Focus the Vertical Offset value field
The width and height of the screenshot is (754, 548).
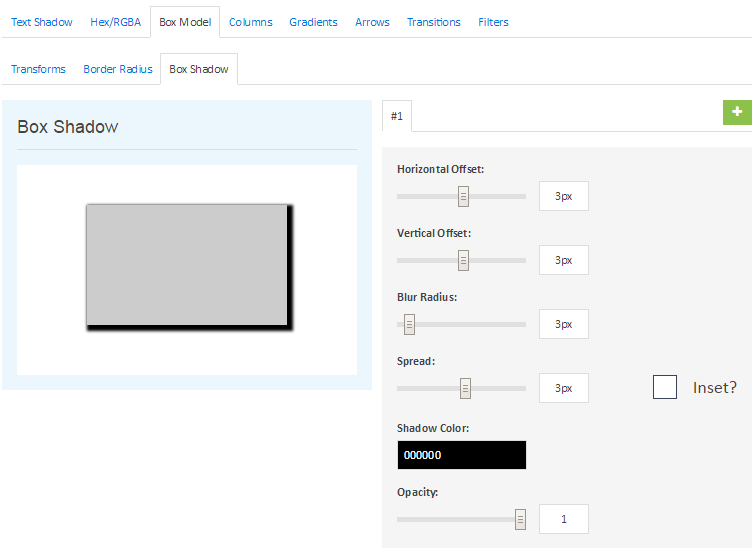pyautogui.click(x=564, y=260)
